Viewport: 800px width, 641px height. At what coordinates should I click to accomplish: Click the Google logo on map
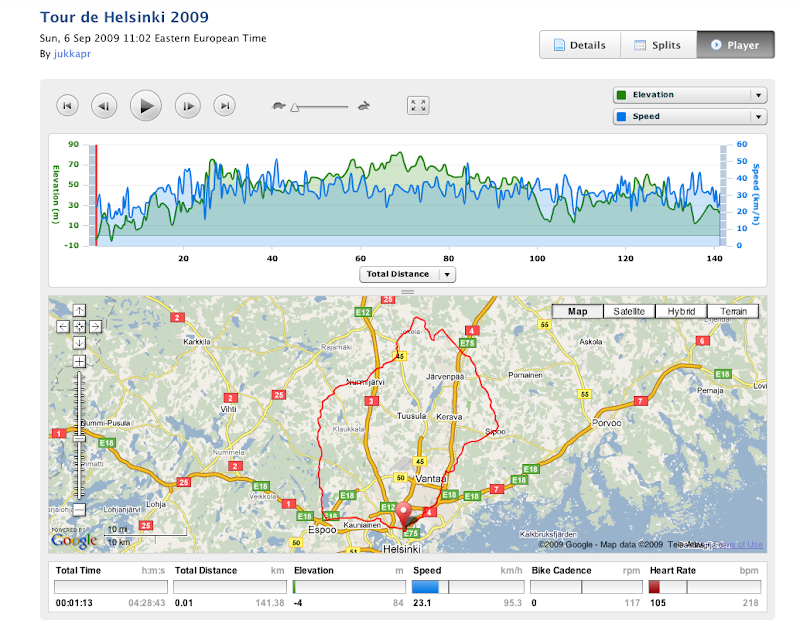pyautogui.click(x=74, y=540)
